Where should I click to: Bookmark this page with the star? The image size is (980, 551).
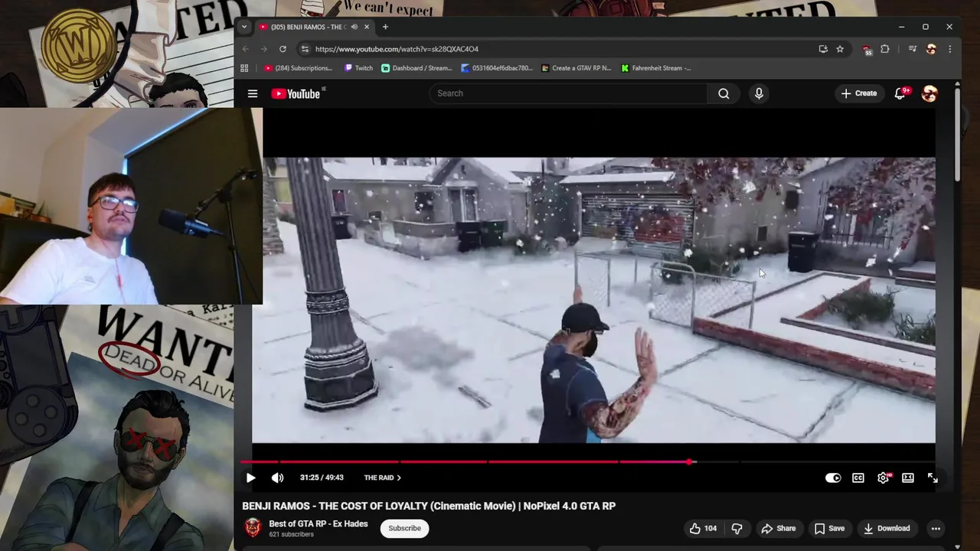coord(840,49)
